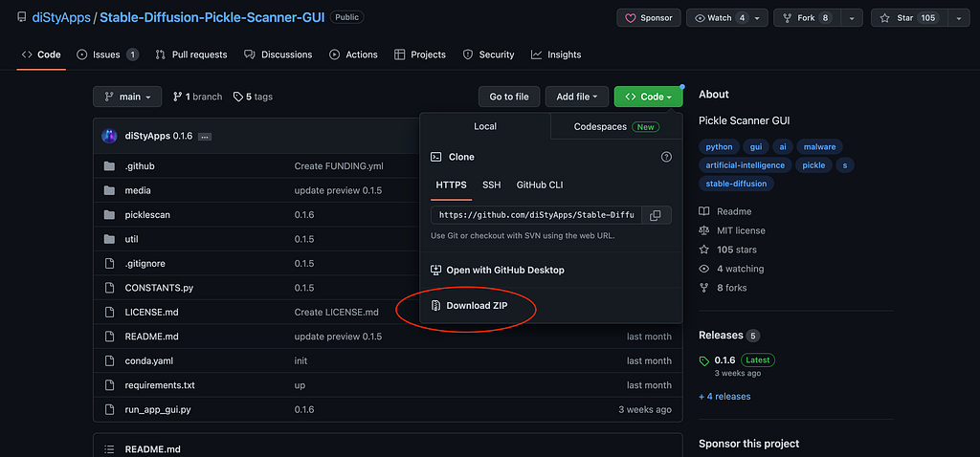Star the repository
The height and width of the screenshot is (457, 980).
909,18
